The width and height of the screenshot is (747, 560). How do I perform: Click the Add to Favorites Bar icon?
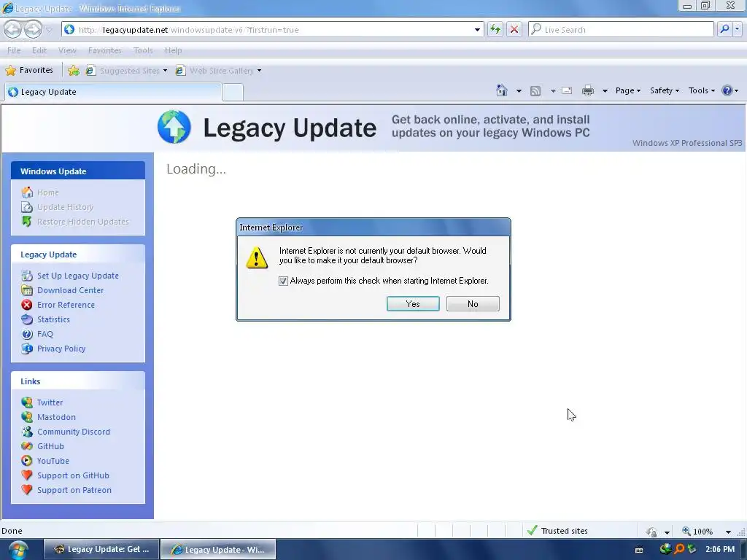74,71
